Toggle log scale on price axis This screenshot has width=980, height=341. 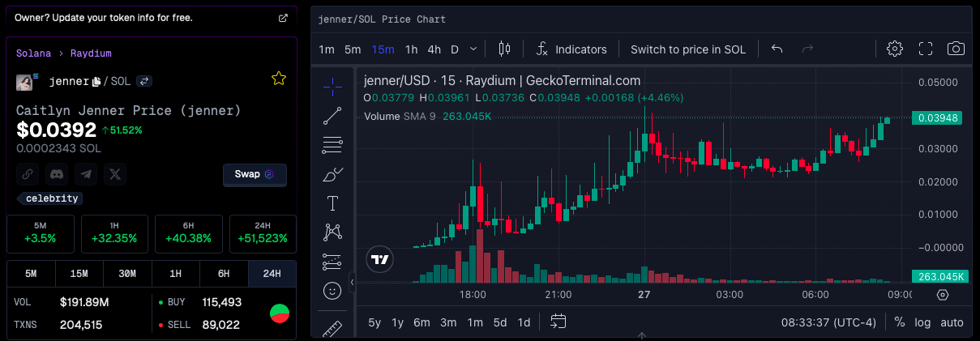point(922,322)
